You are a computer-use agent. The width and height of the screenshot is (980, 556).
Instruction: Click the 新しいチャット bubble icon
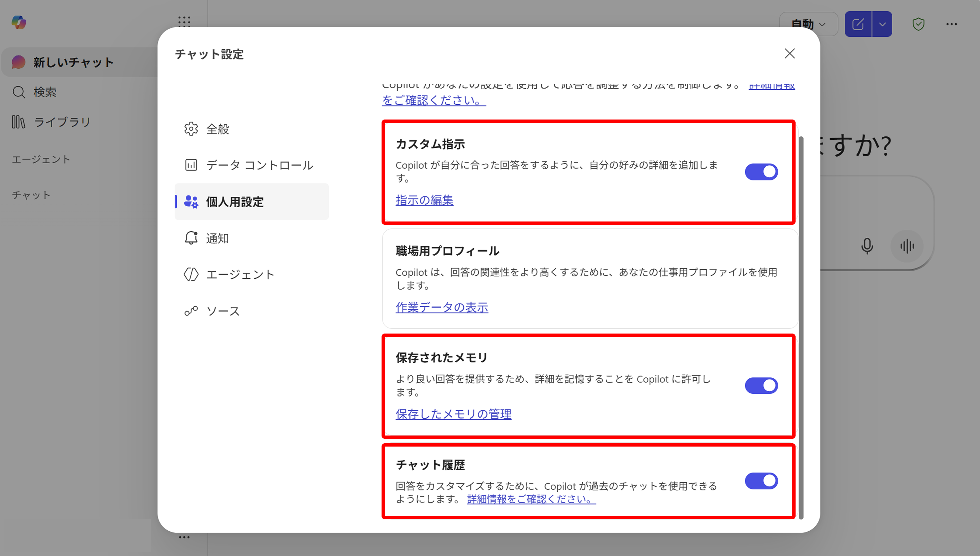click(18, 62)
